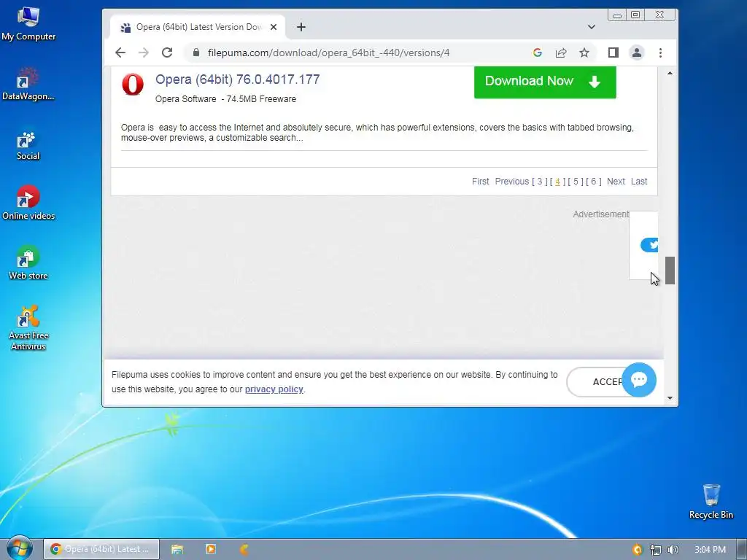The image size is (747, 560).
Task: Open orange browser icon in taskbar
Action: coord(244,550)
